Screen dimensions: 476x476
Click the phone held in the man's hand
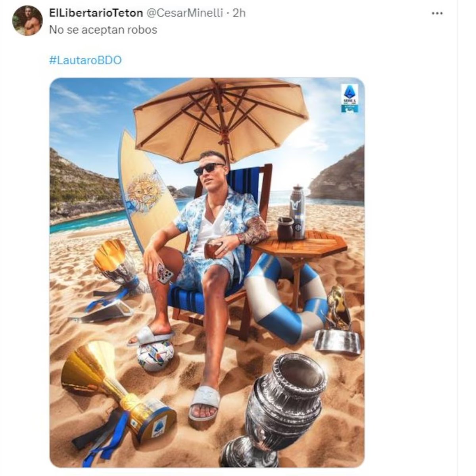coord(165,273)
